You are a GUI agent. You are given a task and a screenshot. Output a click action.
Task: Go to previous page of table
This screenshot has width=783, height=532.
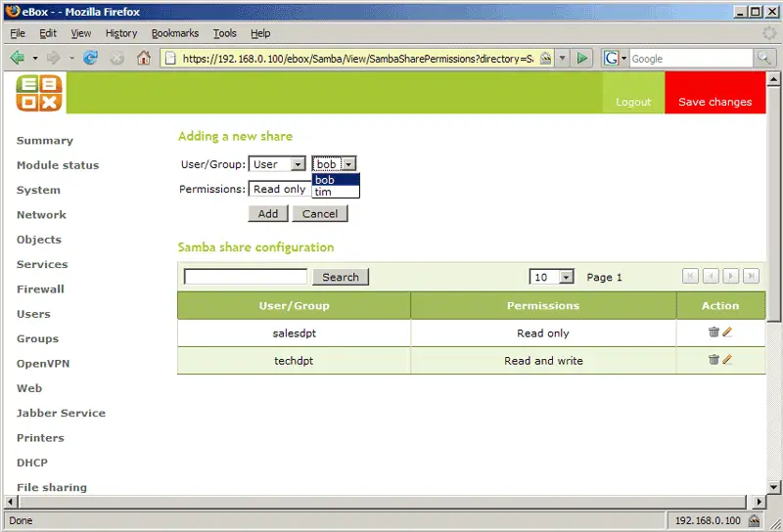click(711, 276)
